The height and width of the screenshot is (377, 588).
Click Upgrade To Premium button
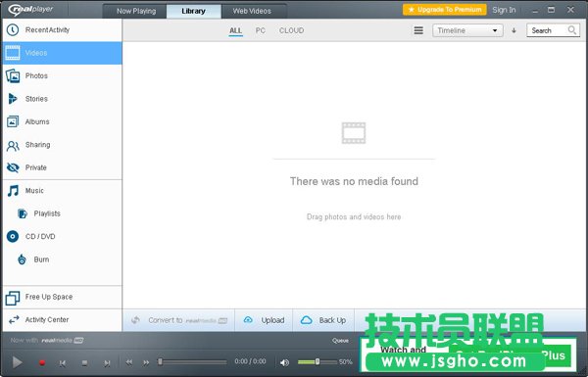444,10
